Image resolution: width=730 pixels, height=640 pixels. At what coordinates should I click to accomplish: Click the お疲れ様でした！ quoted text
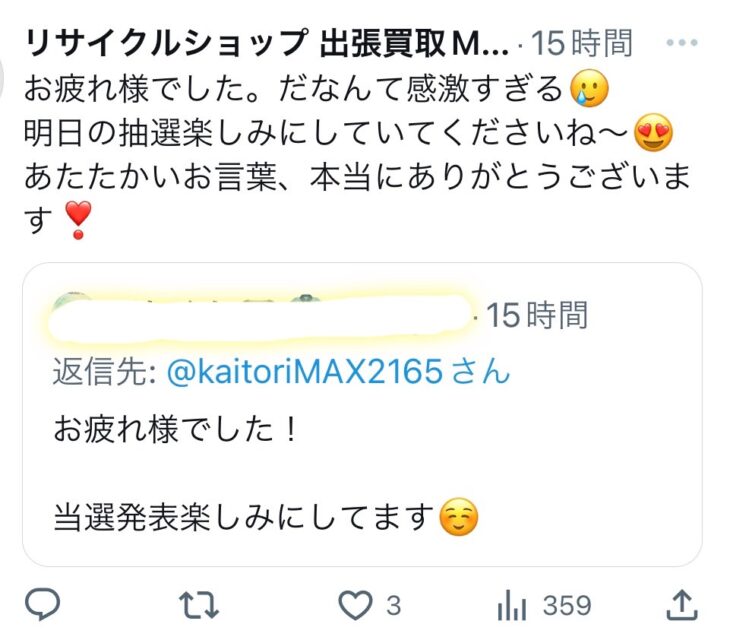click(175, 429)
